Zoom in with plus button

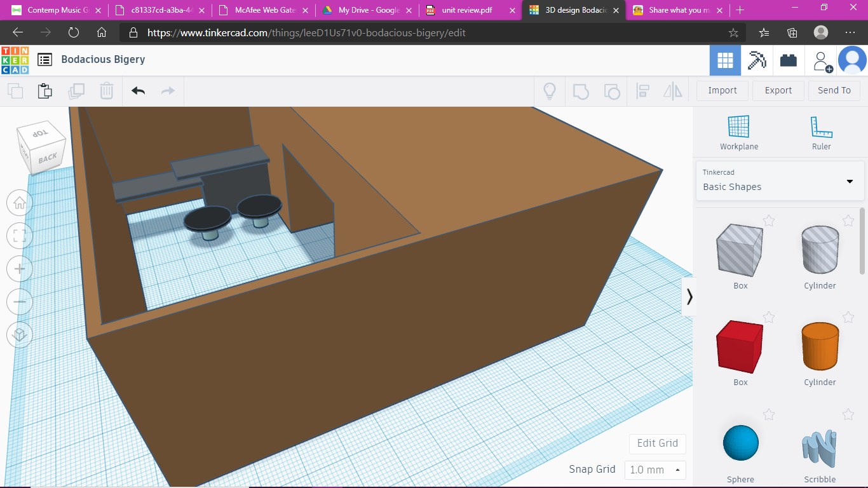point(20,269)
